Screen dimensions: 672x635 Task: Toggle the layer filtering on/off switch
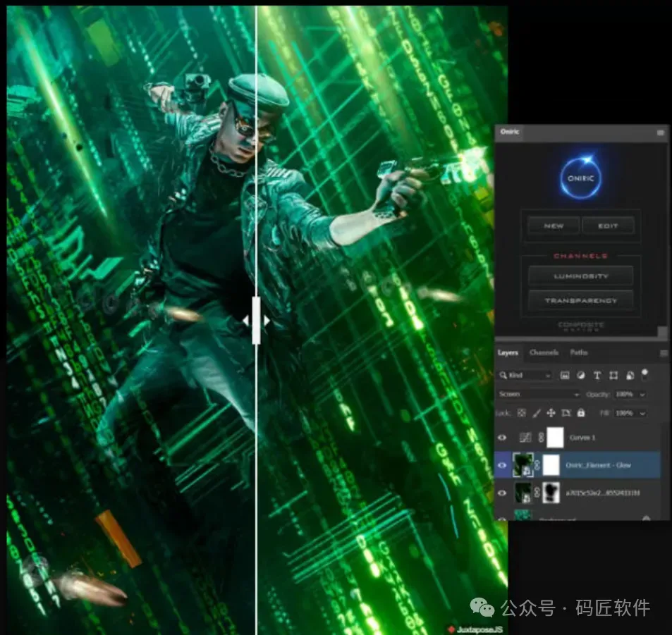point(644,374)
